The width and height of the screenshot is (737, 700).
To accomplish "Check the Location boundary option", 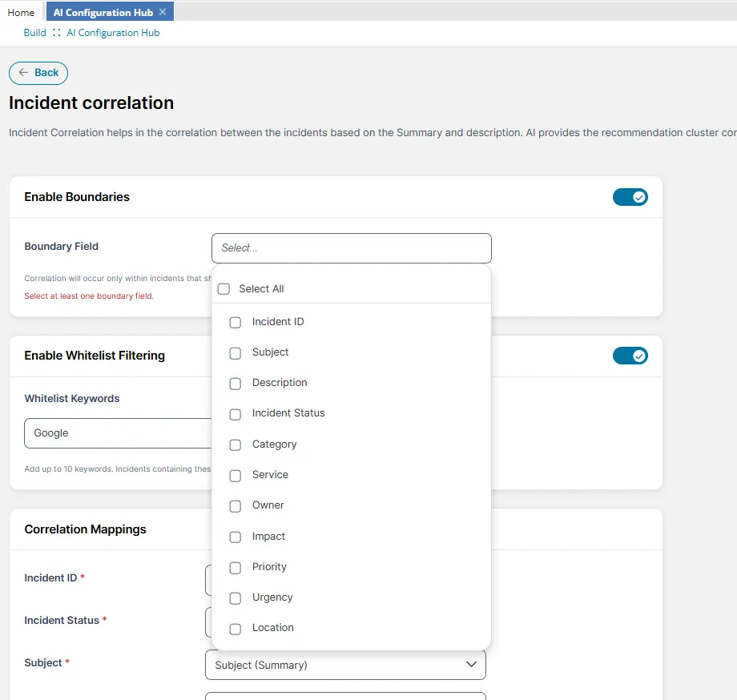I will click(235, 629).
